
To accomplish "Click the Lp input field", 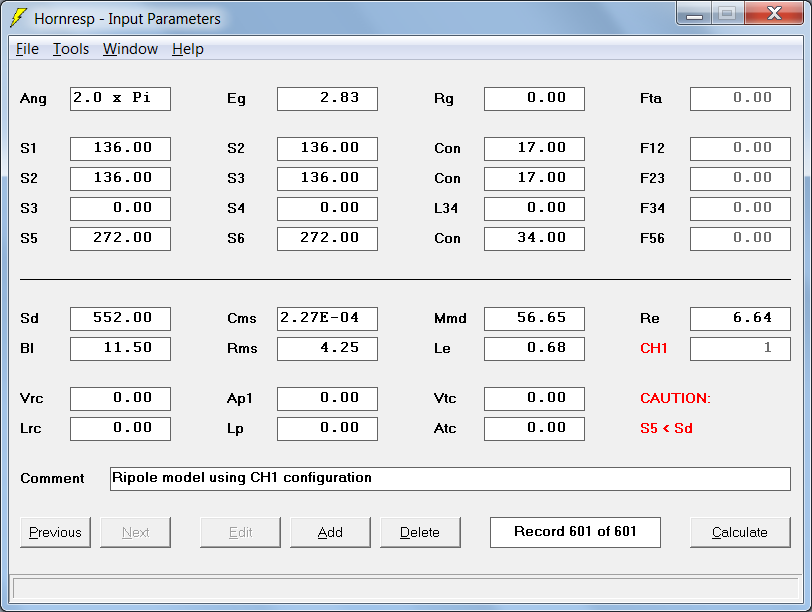I will (x=327, y=429).
